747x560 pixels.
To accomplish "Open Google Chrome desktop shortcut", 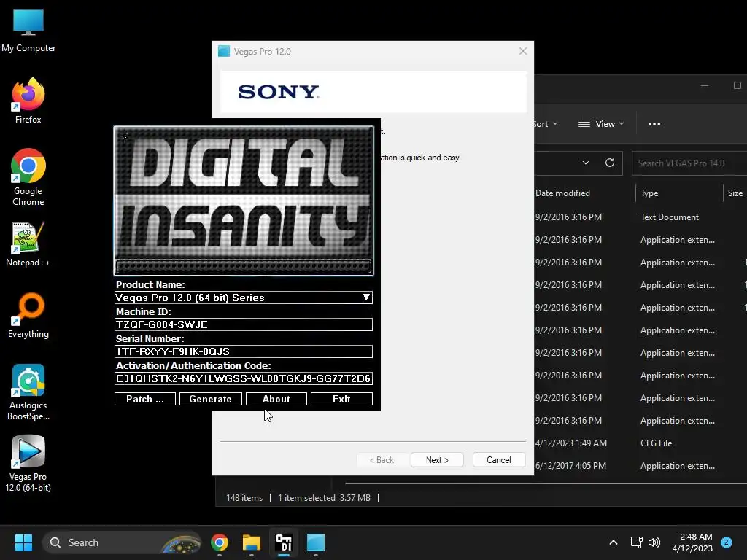I will point(28,177).
